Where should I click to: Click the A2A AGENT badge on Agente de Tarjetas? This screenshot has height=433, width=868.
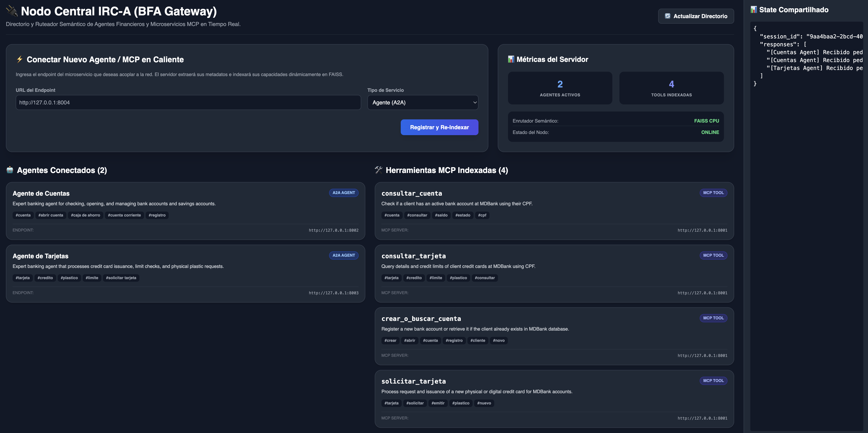tap(344, 256)
